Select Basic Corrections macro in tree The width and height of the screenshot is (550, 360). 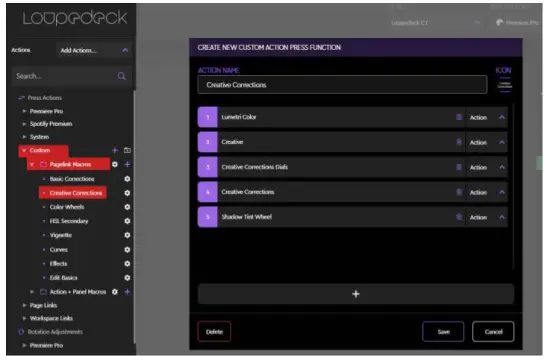pyautogui.click(x=72, y=179)
